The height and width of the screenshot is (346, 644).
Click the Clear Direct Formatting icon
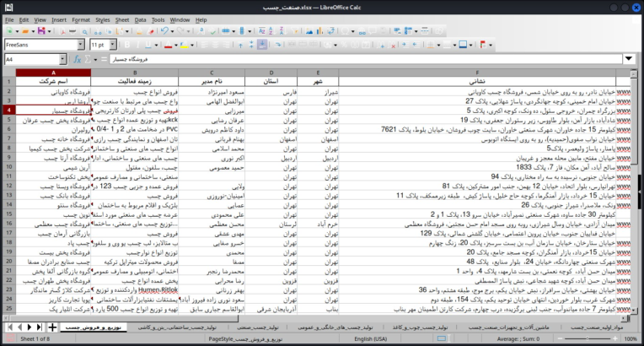point(151,31)
